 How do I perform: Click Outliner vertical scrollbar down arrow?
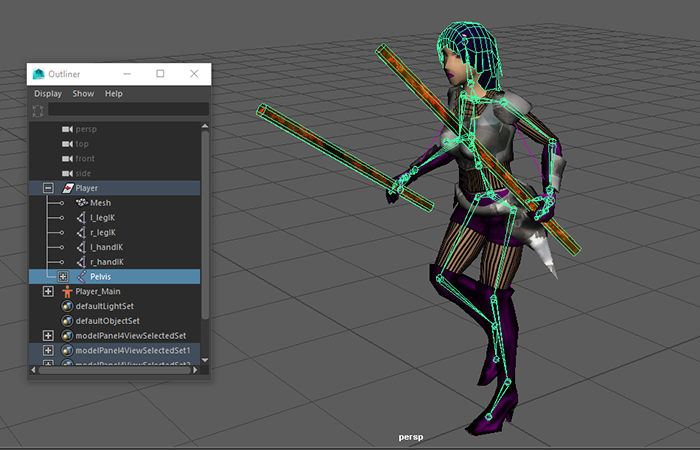pyautogui.click(x=205, y=360)
